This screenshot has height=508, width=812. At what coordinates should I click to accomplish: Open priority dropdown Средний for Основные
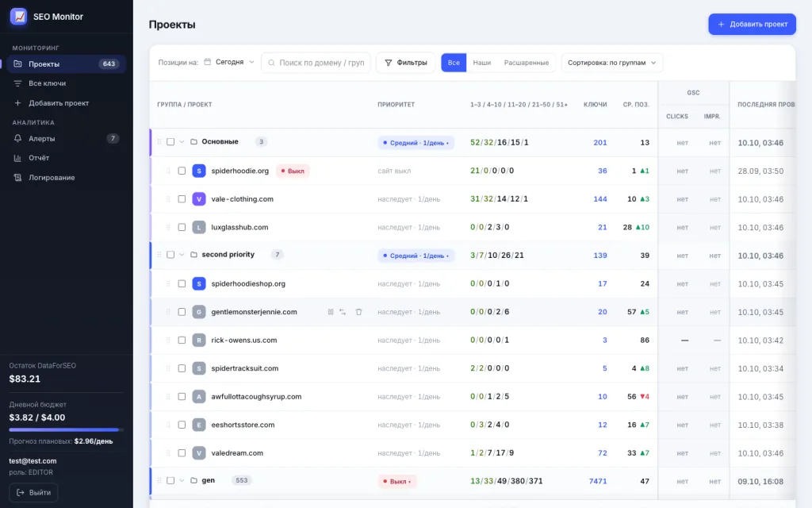pos(416,143)
